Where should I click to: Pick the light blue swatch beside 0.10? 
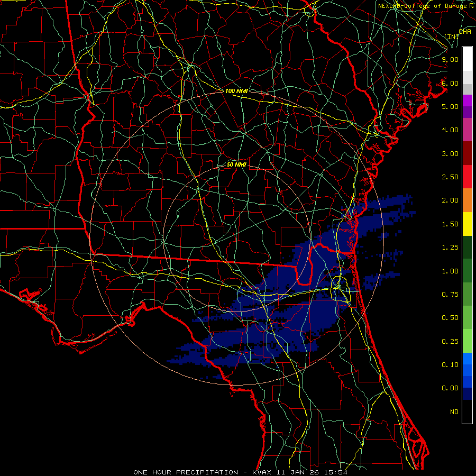(x=467, y=359)
